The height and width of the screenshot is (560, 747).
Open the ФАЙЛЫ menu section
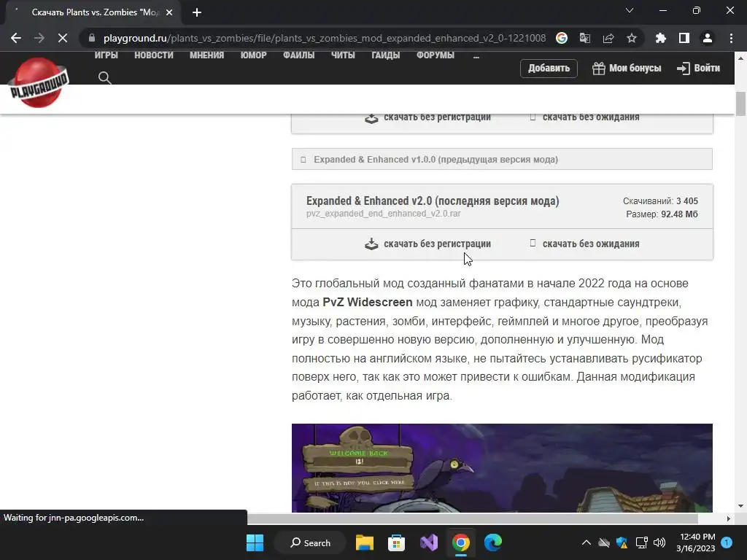(298, 55)
